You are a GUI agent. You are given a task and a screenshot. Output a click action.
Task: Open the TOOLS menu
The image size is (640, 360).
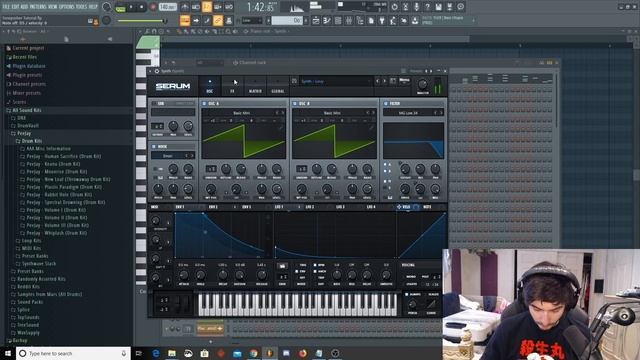click(82, 7)
